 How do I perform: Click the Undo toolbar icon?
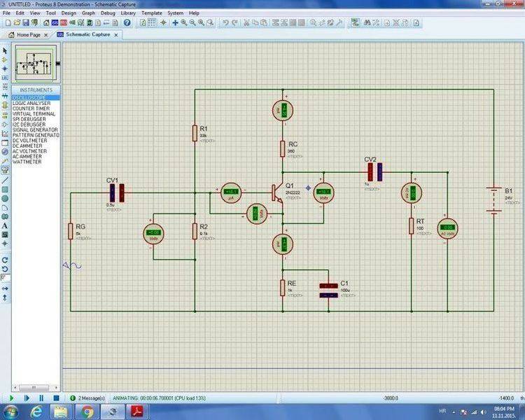pos(225,22)
